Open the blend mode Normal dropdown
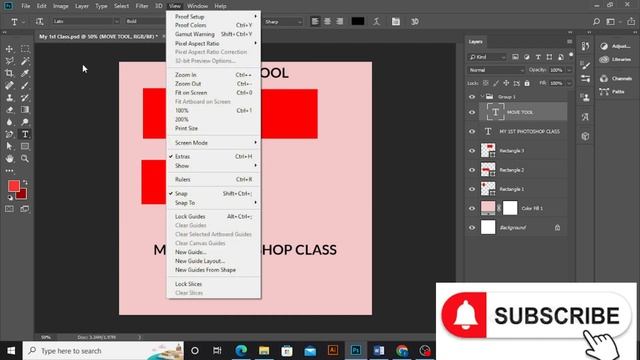Viewport: 640px width, 360px height. click(x=496, y=70)
